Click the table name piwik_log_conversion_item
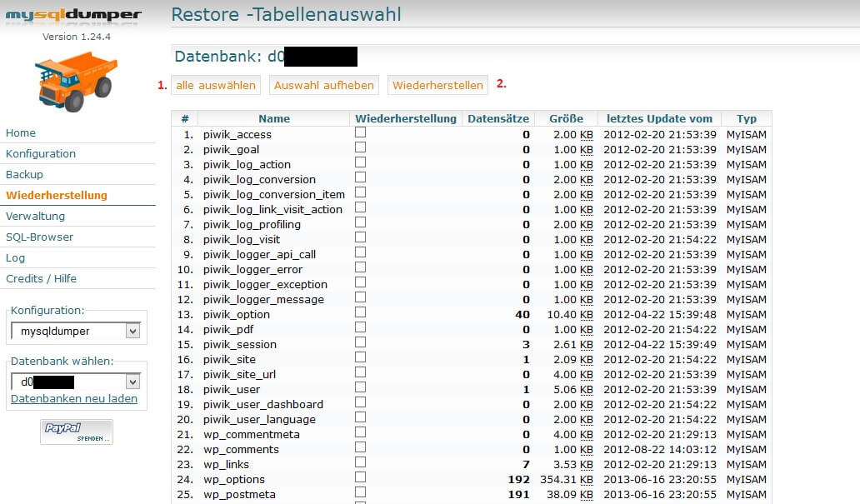 tap(274, 194)
